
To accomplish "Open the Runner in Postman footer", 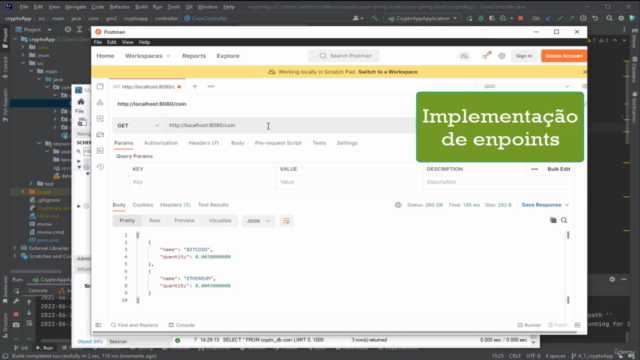I will [x=529, y=325].
